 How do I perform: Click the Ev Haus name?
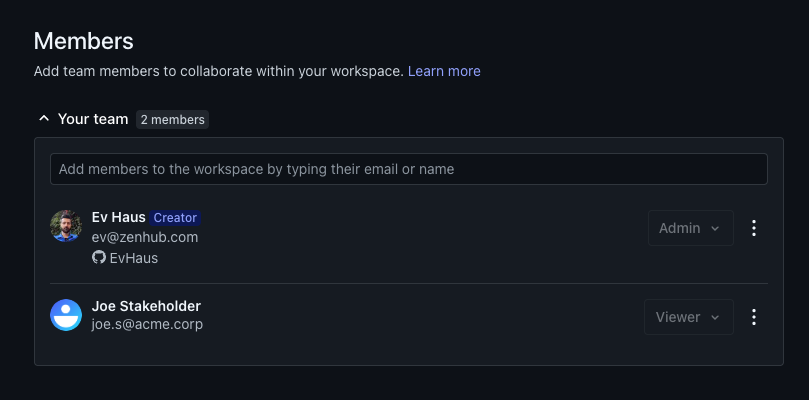tap(119, 217)
